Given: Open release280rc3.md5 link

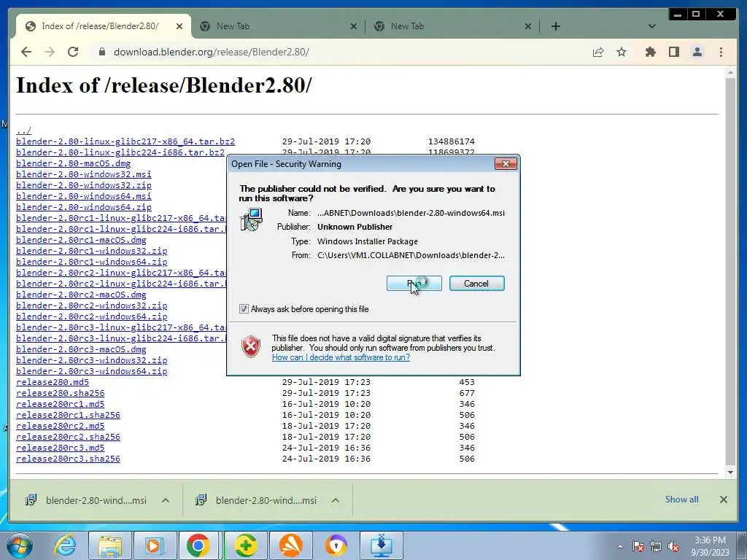Looking at the screenshot, I should [60, 448].
